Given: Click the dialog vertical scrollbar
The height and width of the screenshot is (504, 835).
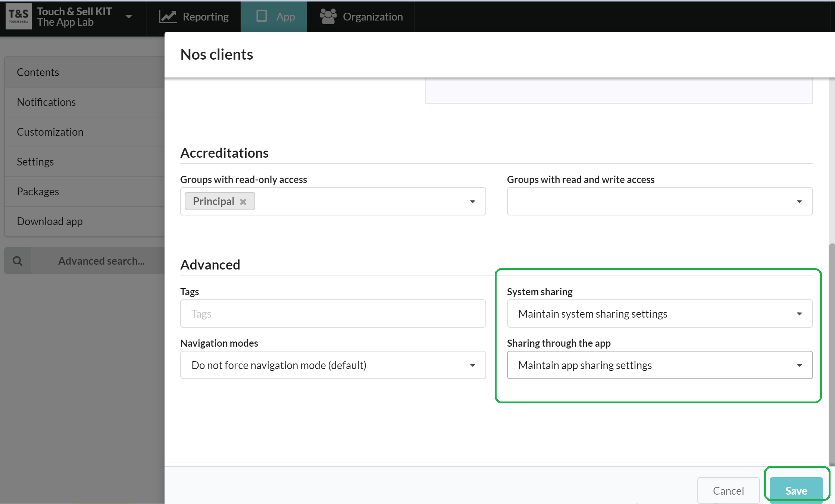Looking at the screenshot, I should point(832,354).
